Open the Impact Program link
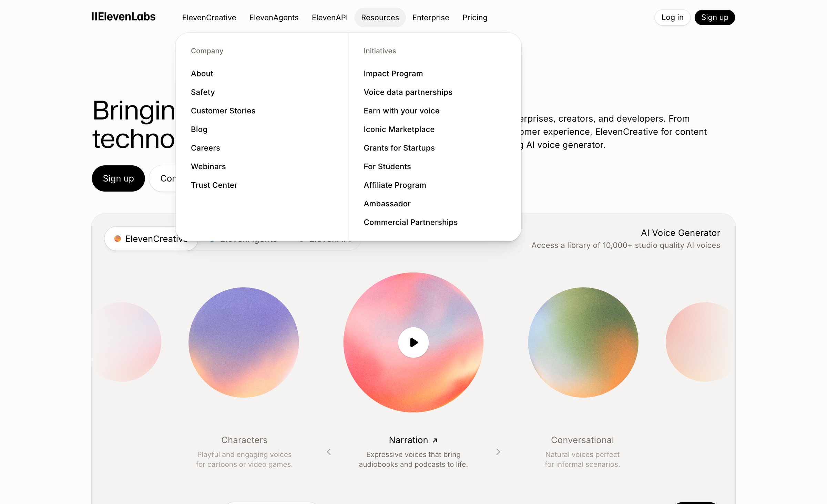The image size is (827, 504). click(x=393, y=73)
